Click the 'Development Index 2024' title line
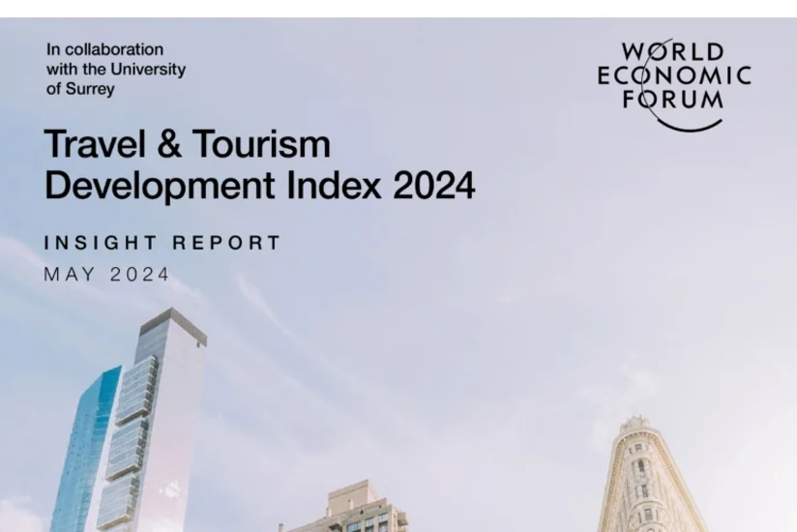Viewport: 797px width, 532px height. coord(260,186)
